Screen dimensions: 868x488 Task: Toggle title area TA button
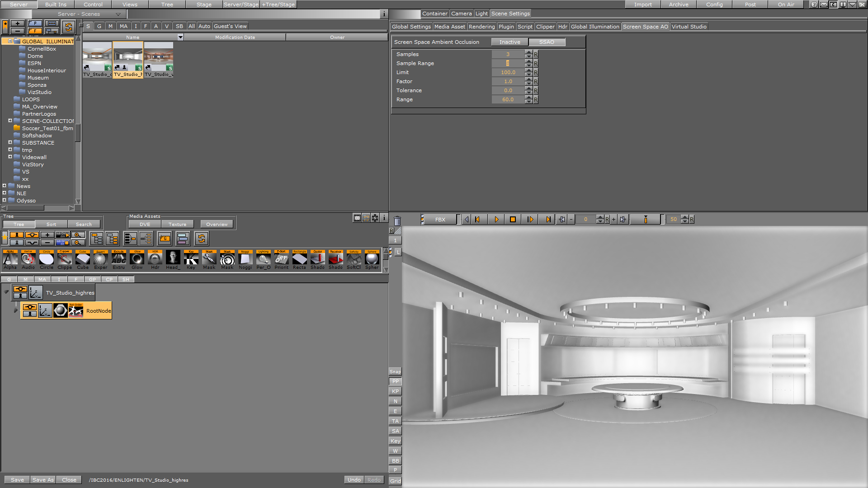(395, 421)
